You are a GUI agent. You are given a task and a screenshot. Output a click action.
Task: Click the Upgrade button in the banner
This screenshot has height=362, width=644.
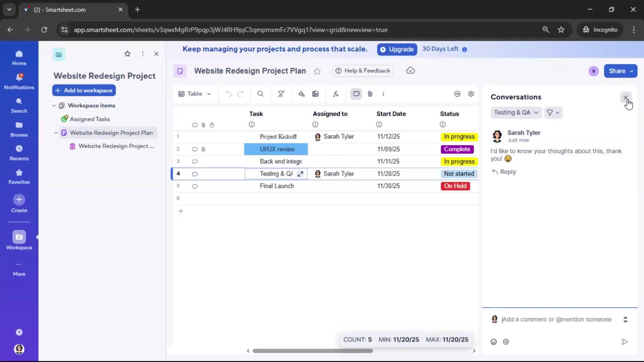[397, 49]
